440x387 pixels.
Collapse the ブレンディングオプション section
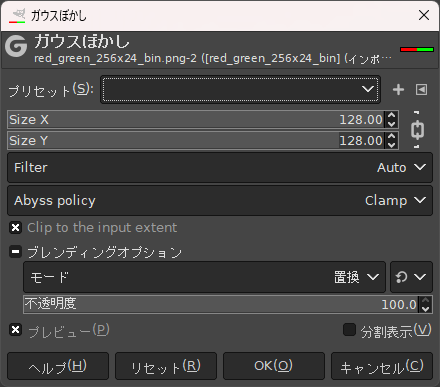15,252
